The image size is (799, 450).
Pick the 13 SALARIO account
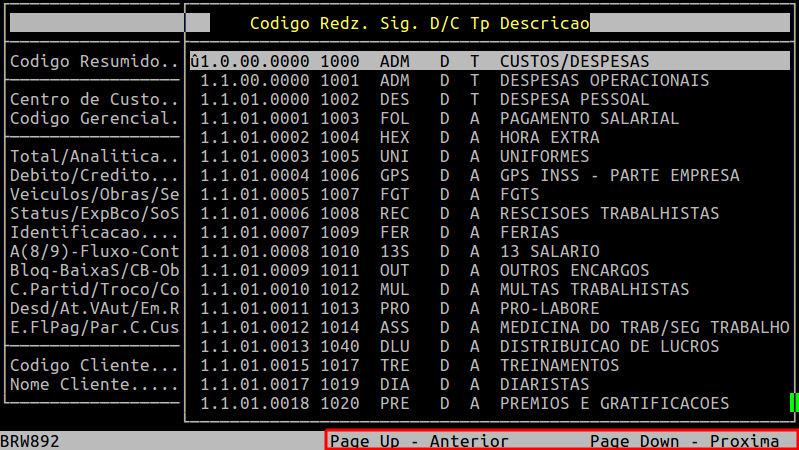[x=488, y=251]
